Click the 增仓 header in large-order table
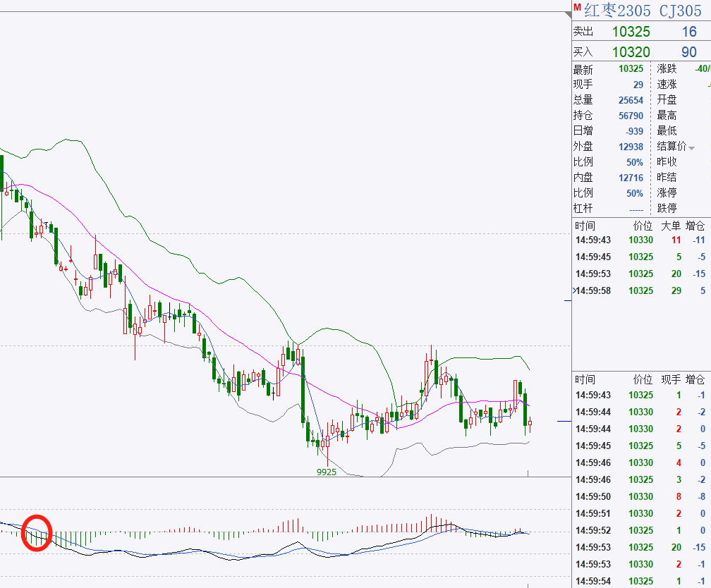711x588 pixels. coord(695,226)
